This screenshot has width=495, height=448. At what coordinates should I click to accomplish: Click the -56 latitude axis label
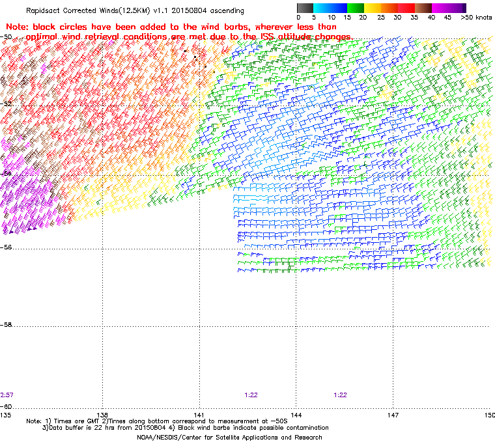click(7, 247)
